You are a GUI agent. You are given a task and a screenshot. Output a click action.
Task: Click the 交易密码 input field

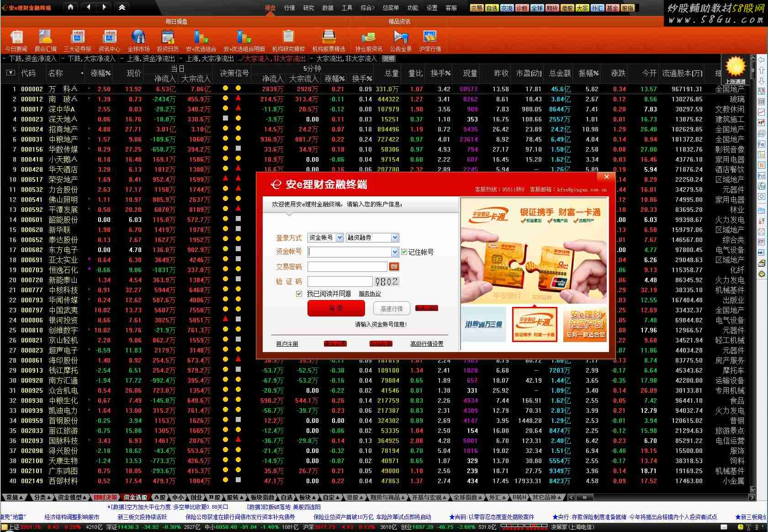click(x=347, y=267)
